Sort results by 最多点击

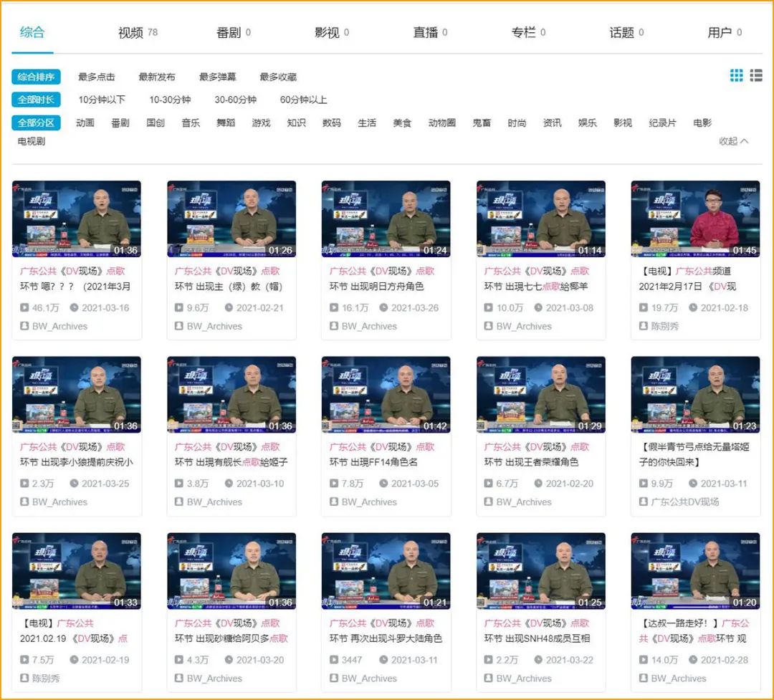click(x=96, y=77)
